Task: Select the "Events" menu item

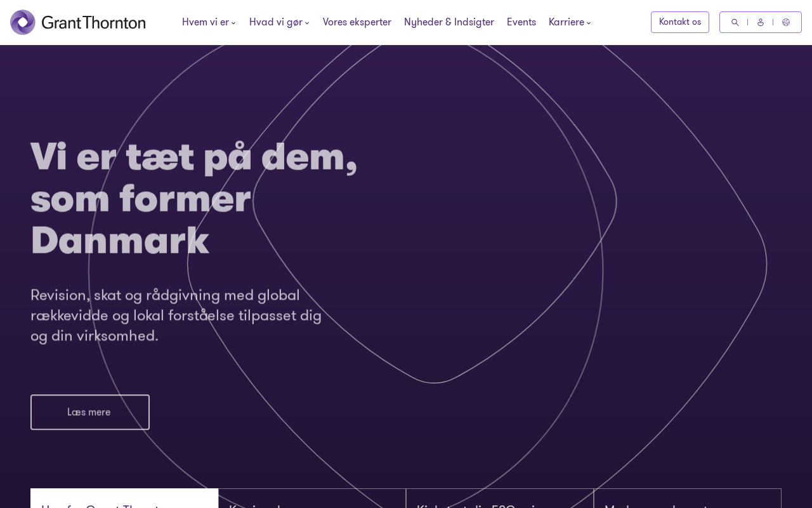Action: 521,22
